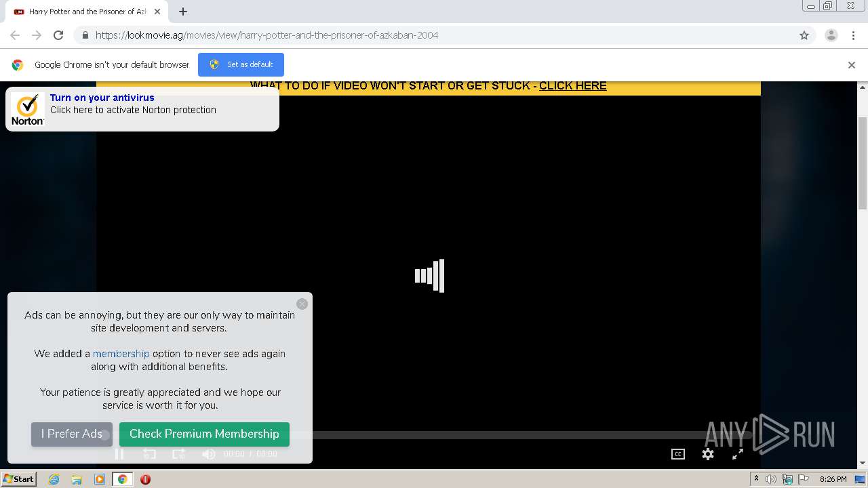Screen dimensions: 868x488
Task: Select the Harry Potter and the Prisoner tab
Action: click(87, 12)
